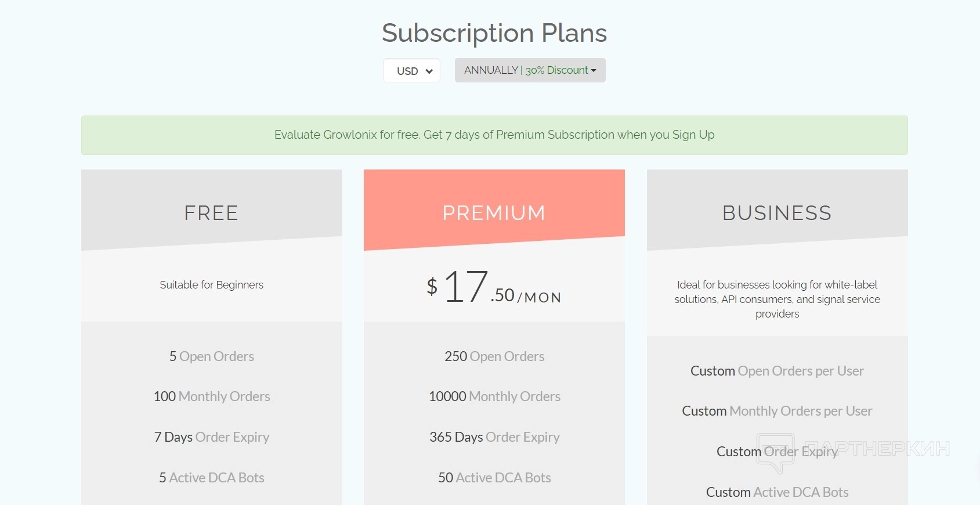
Task: Select the BUSINESS plan header
Action: (777, 213)
